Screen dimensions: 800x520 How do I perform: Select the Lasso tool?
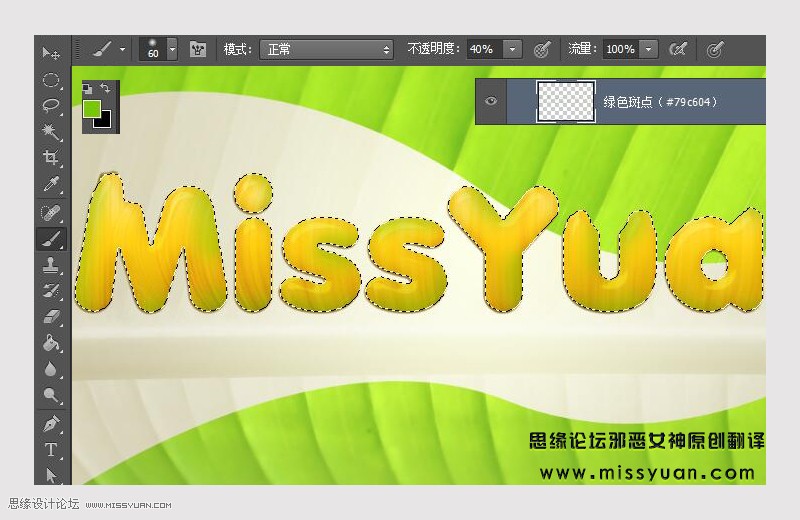point(51,106)
